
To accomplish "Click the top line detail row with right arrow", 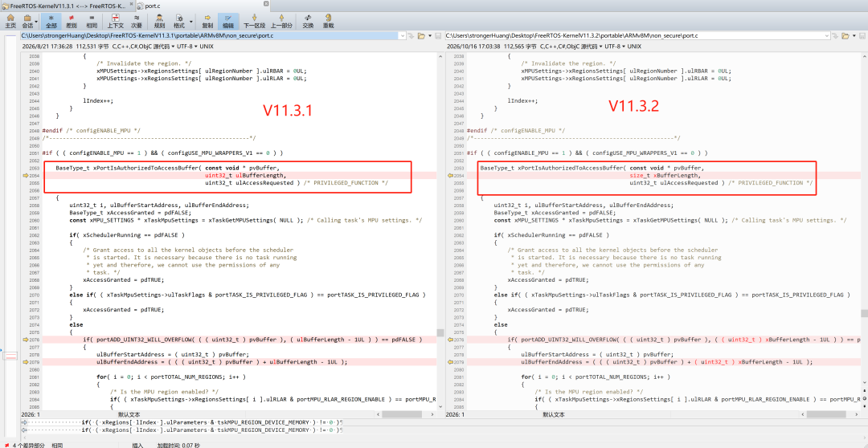I will tap(181, 422).
